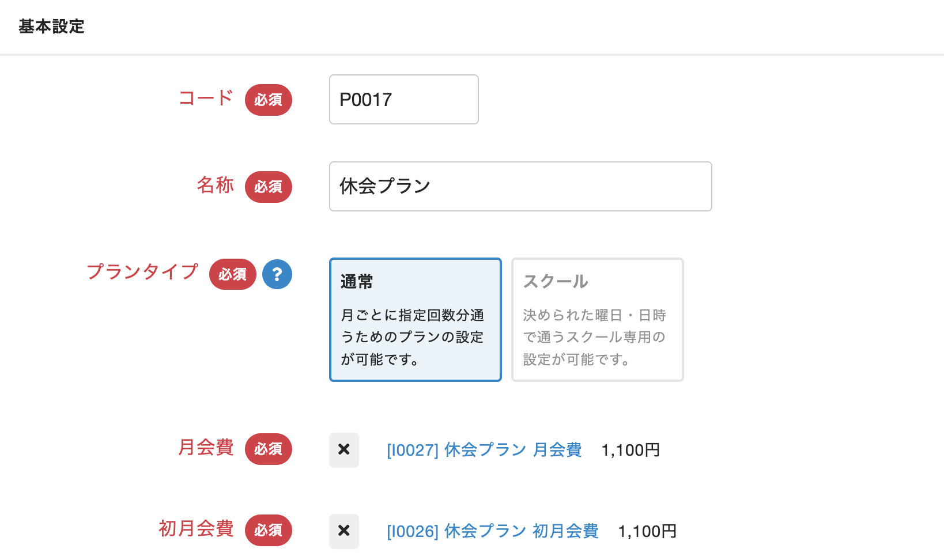Click the 月会費 row label
This screenshot has height=560, width=944.
[206, 447]
